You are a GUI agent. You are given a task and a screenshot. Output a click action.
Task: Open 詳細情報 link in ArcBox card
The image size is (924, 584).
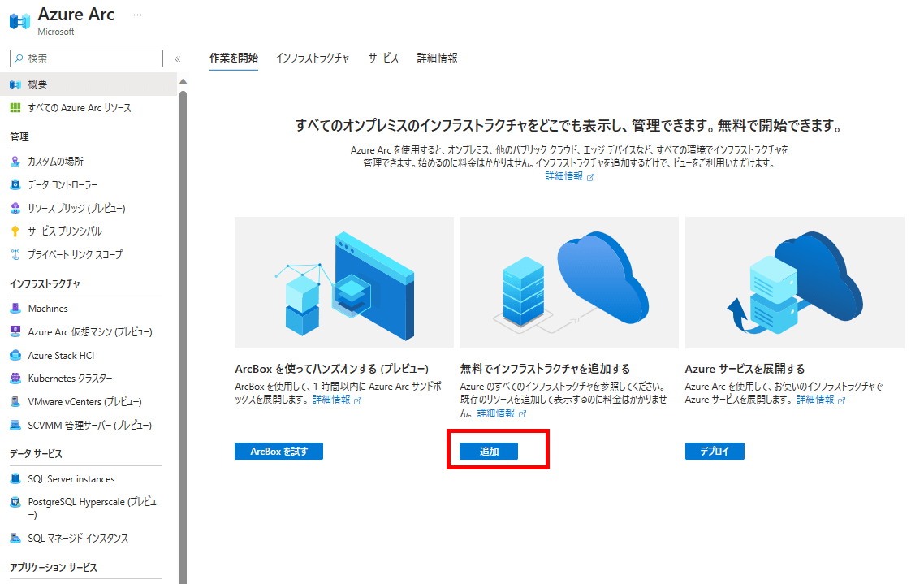click(x=336, y=400)
